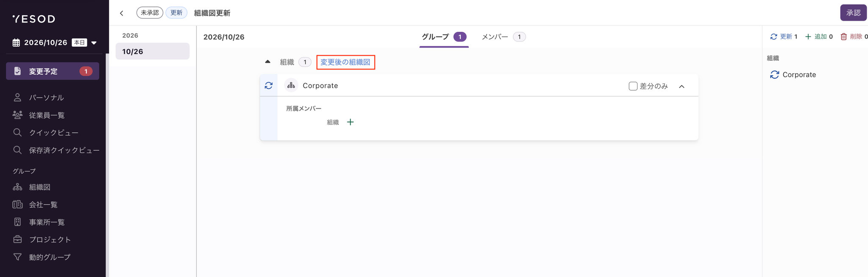Select Corporate in the right panel
This screenshot has width=868, height=277.
point(799,75)
